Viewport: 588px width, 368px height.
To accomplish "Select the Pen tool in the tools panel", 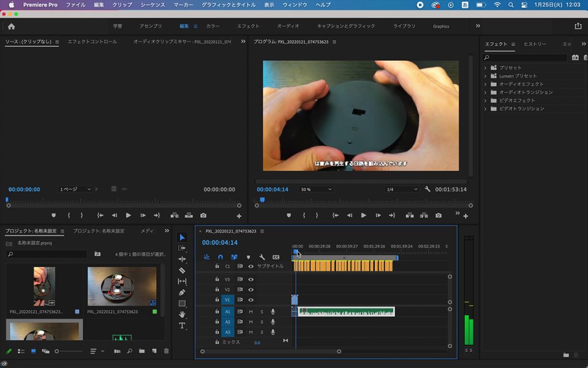I will tap(182, 293).
